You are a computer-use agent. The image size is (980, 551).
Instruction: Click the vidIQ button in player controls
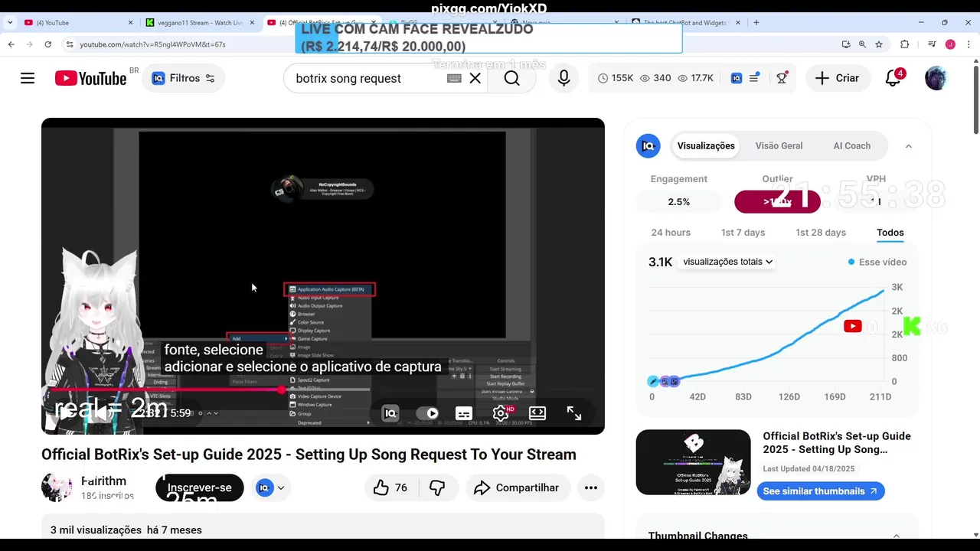(390, 413)
